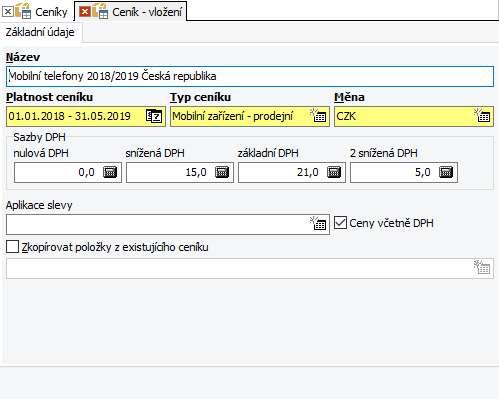The height and width of the screenshot is (399, 499).
Task: Click the základní DPH label
Action: tap(268, 153)
